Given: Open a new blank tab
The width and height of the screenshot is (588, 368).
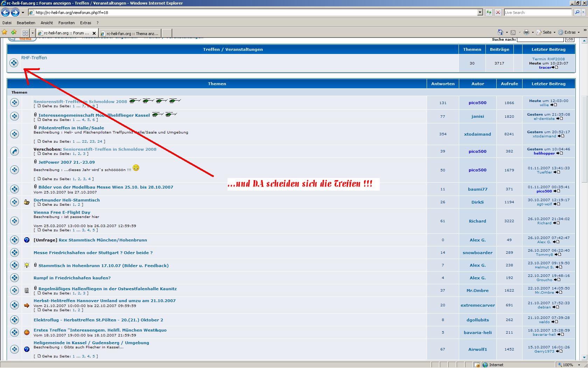Looking at the screenshot, I should (167, 33).
